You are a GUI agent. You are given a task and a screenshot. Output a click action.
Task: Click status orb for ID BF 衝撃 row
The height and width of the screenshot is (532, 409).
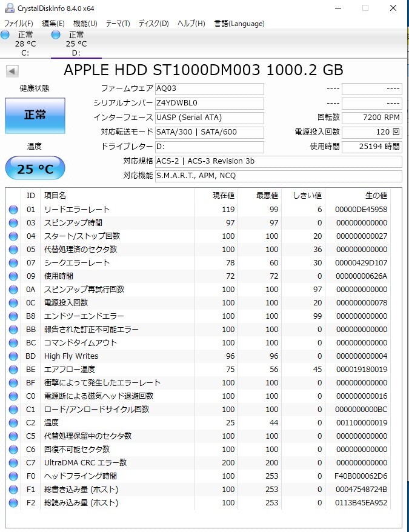13,383
